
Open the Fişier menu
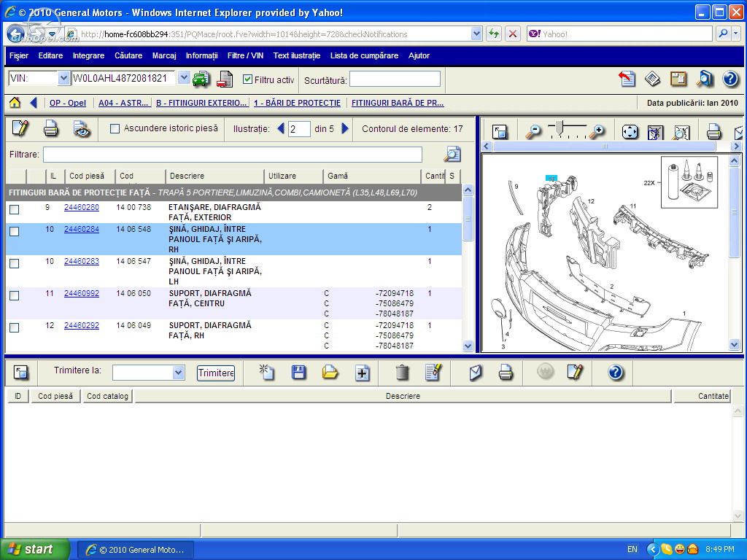point(19,55)
